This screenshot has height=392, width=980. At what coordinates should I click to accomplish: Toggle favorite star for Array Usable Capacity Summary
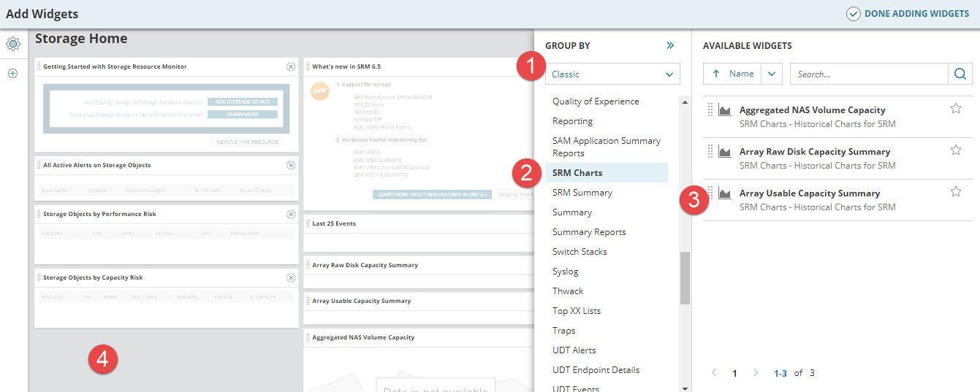coord(955,192)
